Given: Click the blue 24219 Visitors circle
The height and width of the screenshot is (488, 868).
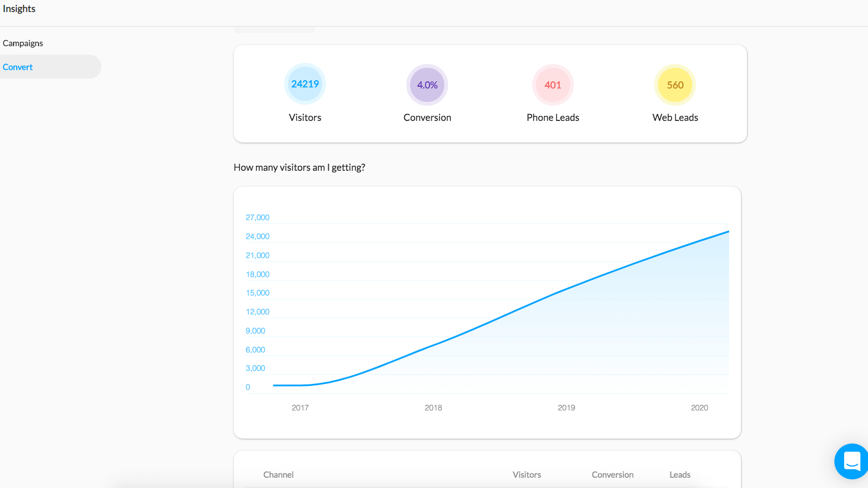Looking at the screenshot, I should (x=305, y=84).
